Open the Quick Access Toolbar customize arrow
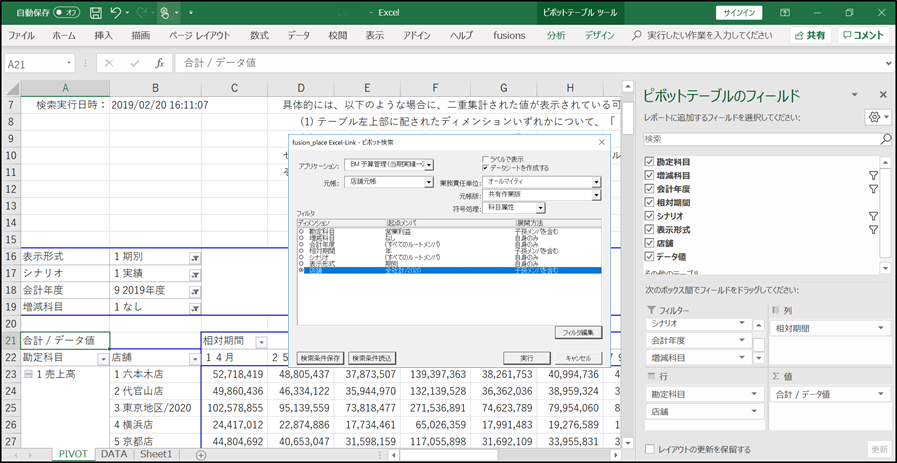Screen dimensions: 897x463 [x=190, y=13]
